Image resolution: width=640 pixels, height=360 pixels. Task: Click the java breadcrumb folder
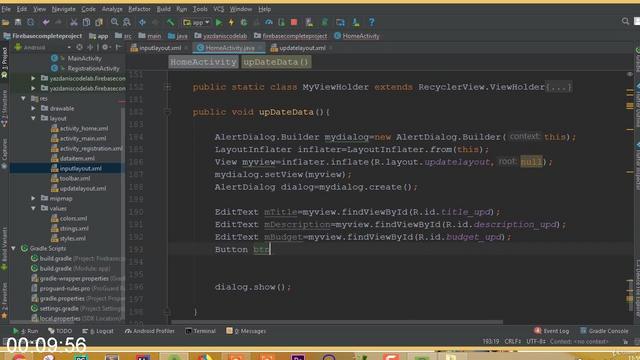tap(178, 36)
